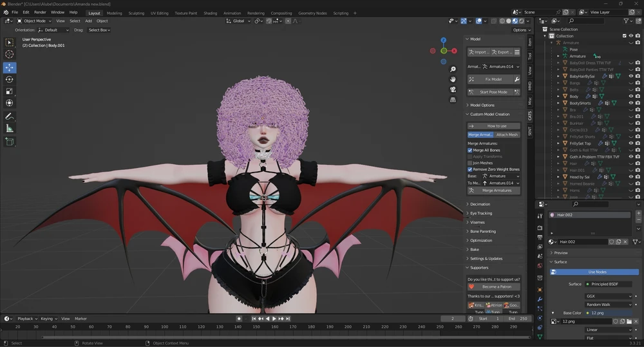This screenshot has width=644, height=347.
Task: Select the Select Box tool icon
Action: [x=9, y=42]
